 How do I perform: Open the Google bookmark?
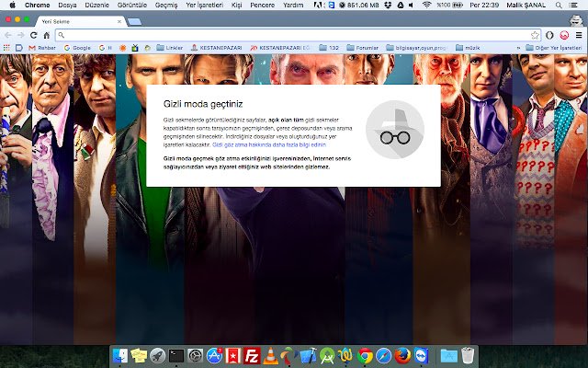point(77,48)
